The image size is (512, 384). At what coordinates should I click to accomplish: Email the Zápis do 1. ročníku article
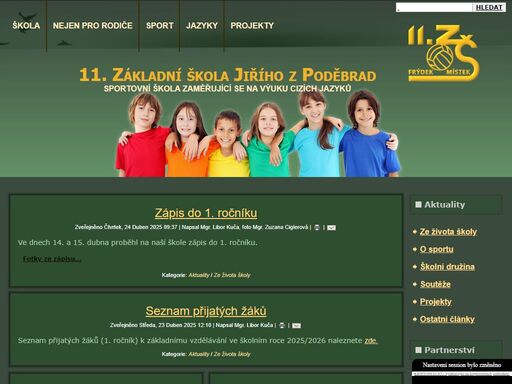(x=331, y=228)
